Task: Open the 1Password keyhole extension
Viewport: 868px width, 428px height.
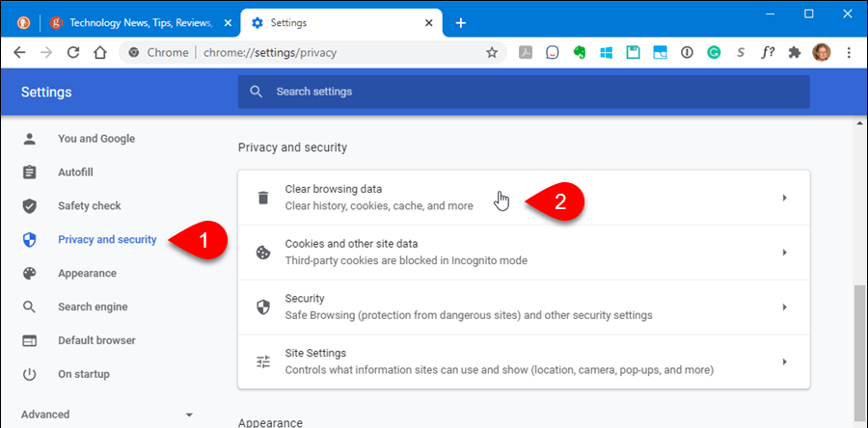Action: click(x=687, y=52)
